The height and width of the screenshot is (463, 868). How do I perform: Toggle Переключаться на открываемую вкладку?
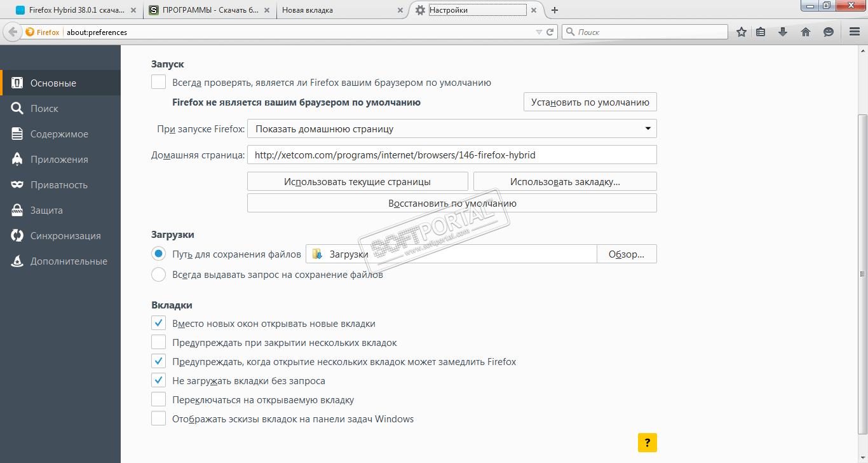158,399
